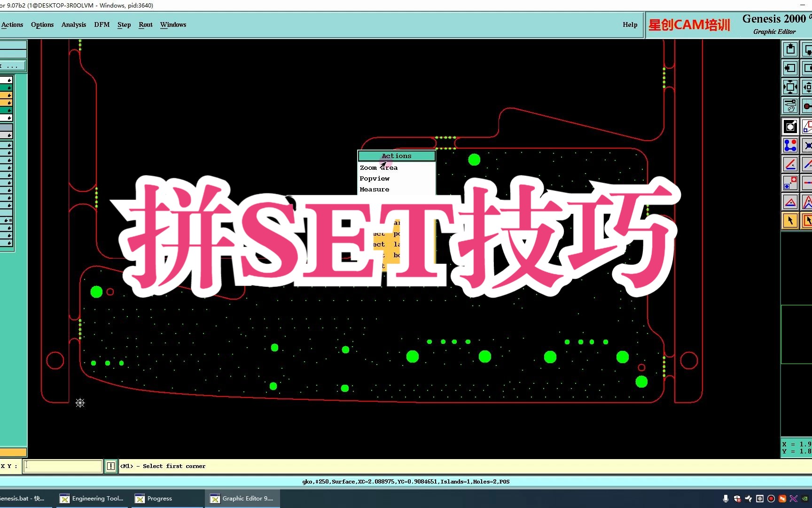This screenshot has width=812, height=508.
Task: Click the zoom-home fit-all icon
Action: click(790, 87)
